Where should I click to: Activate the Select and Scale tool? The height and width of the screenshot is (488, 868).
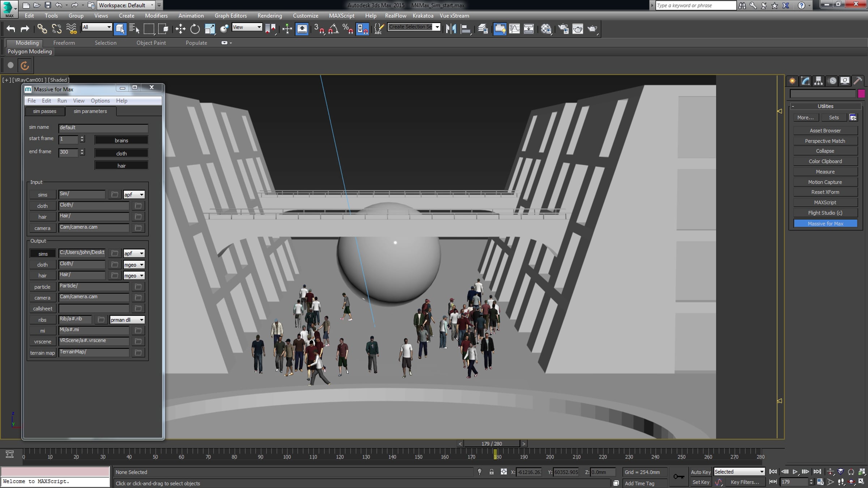click(210, 29)
